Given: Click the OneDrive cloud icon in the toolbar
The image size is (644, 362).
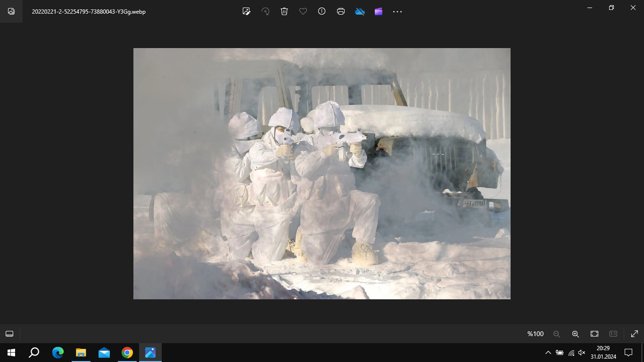Looking at the screenshot, I should pos(360,11).
